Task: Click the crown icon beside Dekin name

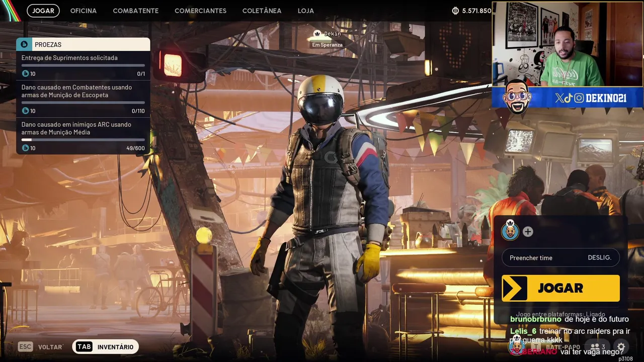Action: (x=317, y=34)
